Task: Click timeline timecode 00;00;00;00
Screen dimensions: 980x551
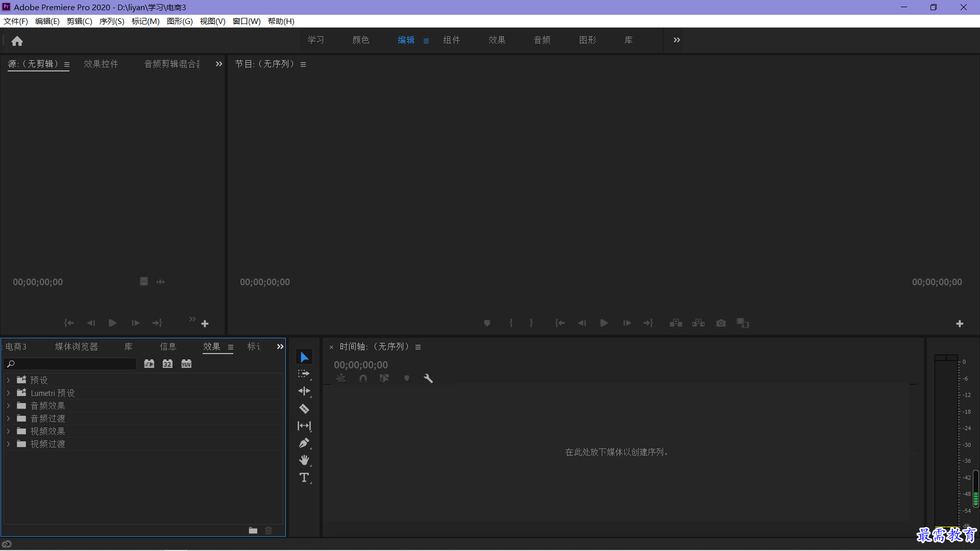Action: click(361, 365)
